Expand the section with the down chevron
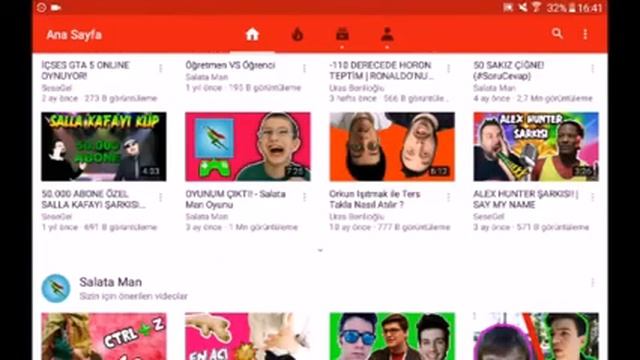This screenshot has height=360, width=640. point(320,250)
